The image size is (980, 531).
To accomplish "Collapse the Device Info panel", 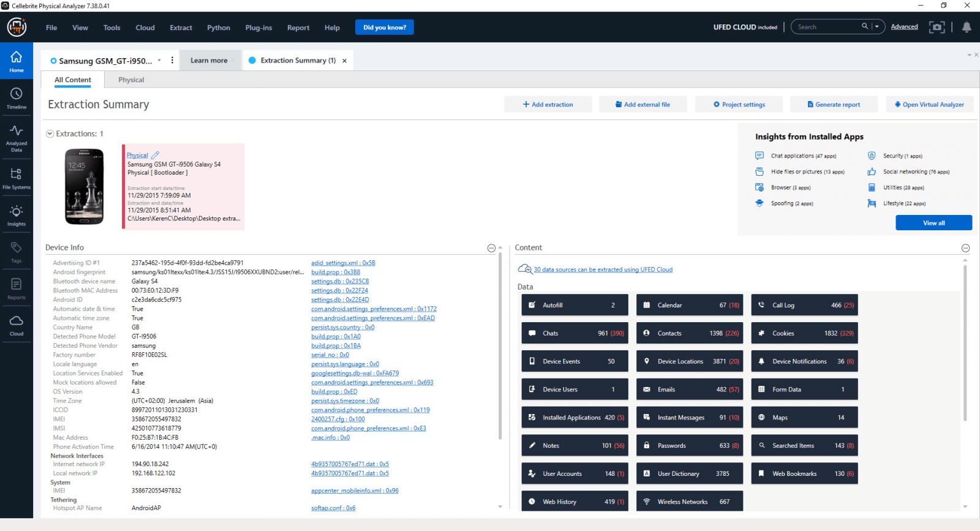I will click(x=491, y=248).
